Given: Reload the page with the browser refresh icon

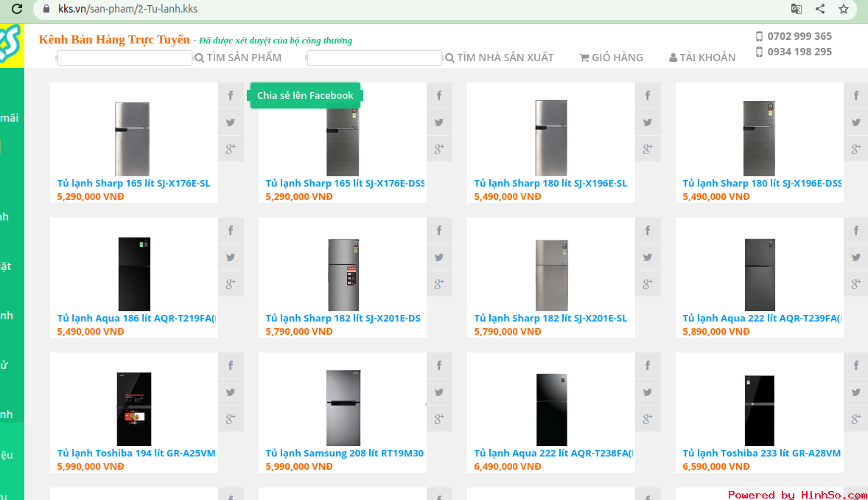Looking at the screenshot, I should 17,9.
